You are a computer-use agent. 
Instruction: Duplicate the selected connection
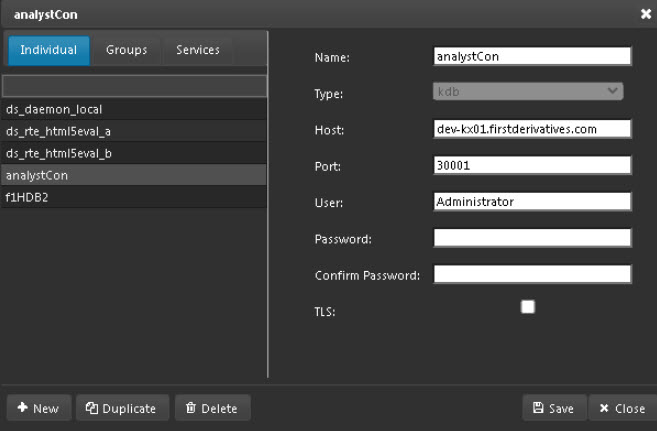[120, 408]
